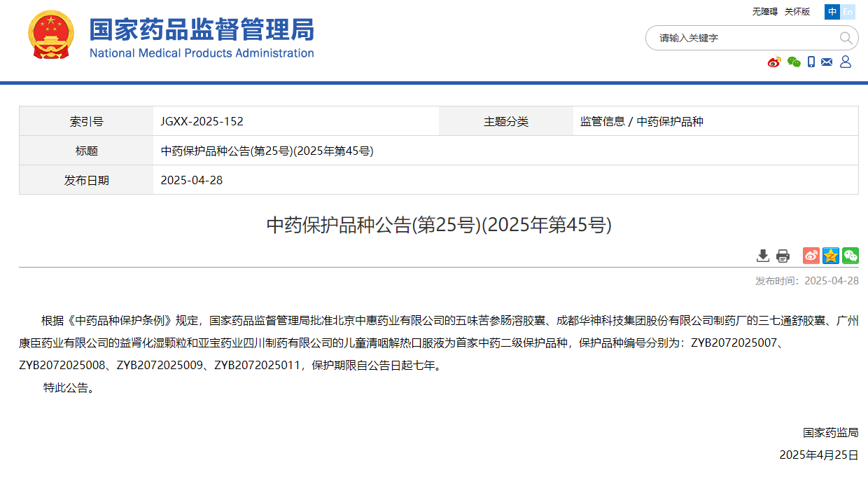The image size is (868, 477).
Task: Switch language to En
Action: (x=848, y=12)
